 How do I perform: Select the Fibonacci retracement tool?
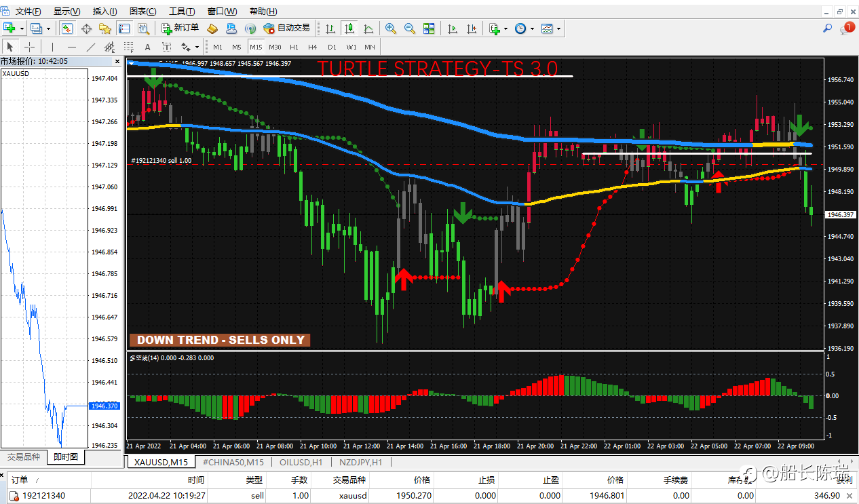129,47
